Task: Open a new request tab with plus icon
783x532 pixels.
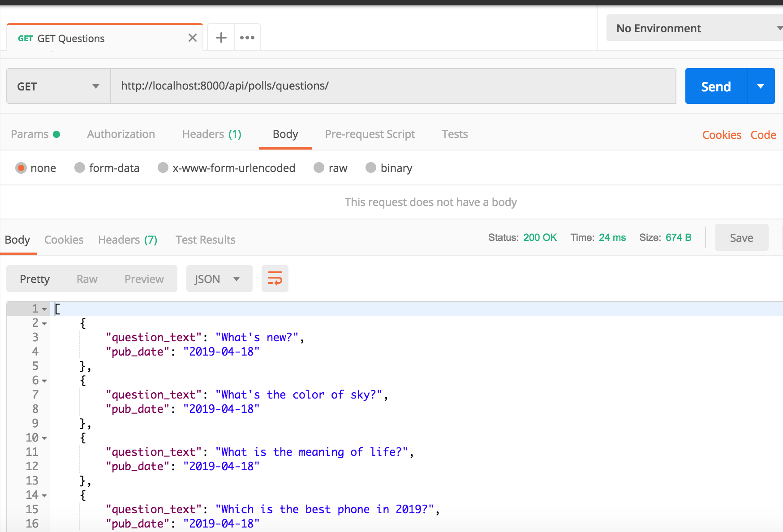Action: [221, 38]
